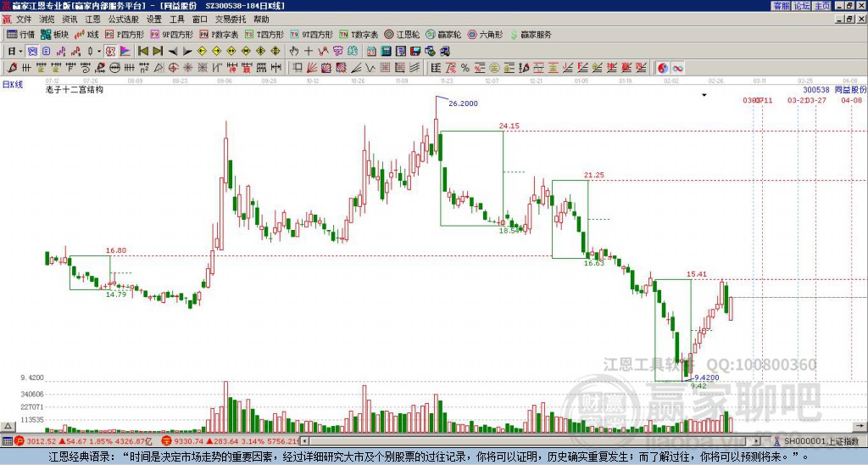Click the small up-triangle button at chart bottom-left

pyautogui.click(x=8, y=426)
